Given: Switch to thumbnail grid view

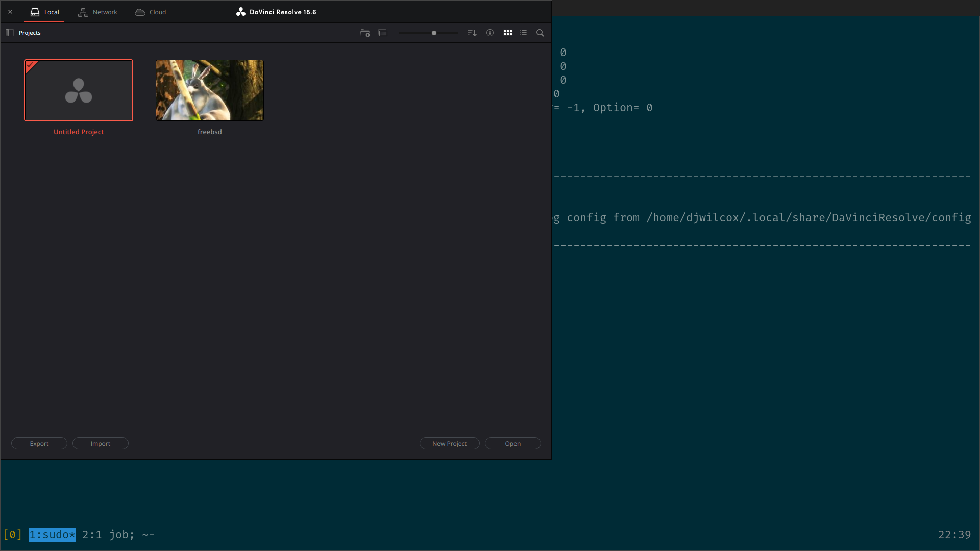Looking at the screenshot, I should tap(508, 33).
